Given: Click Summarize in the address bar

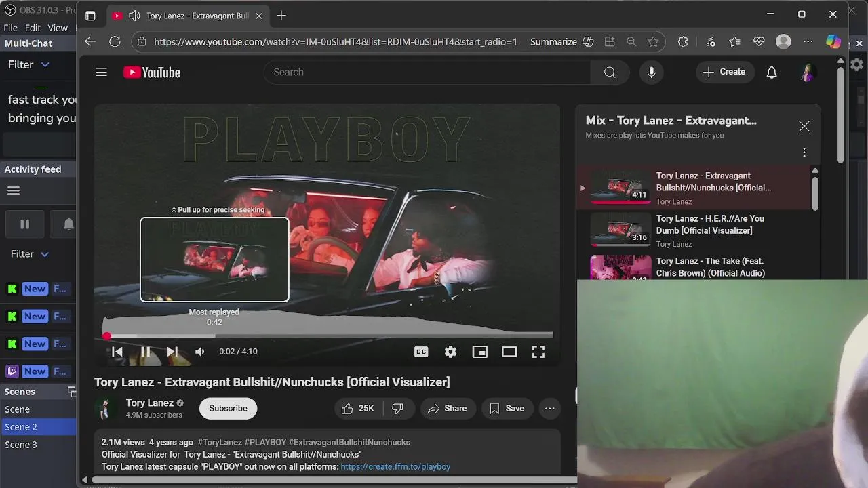Looking at the screenshot, I should [553, 42].
